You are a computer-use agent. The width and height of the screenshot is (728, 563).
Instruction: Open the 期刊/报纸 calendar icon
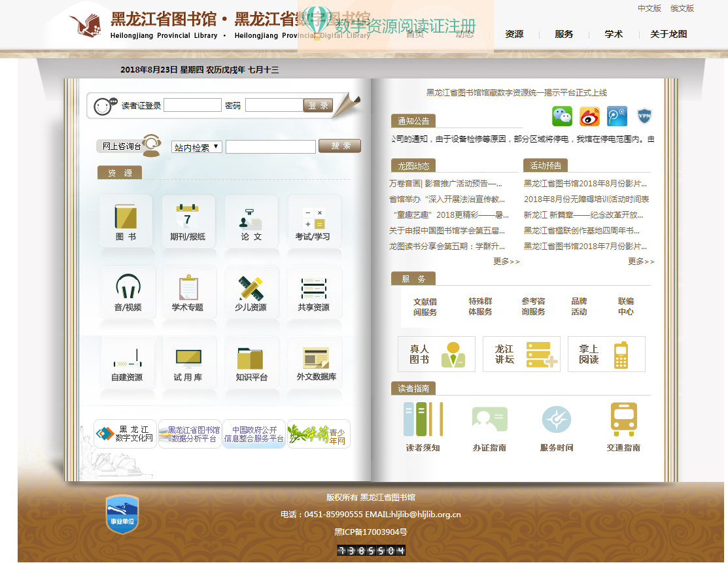(x=188, y=222)
